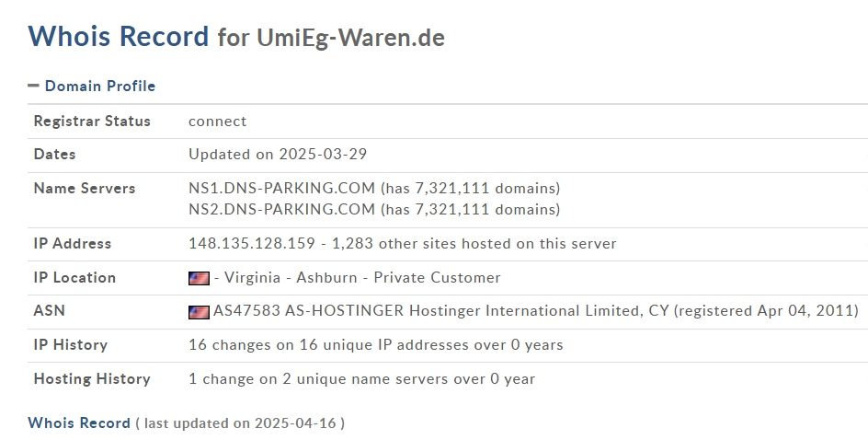The image size is (868, 440).
Task: Click last updated on 2025-04-16 text
Action: 240,423
